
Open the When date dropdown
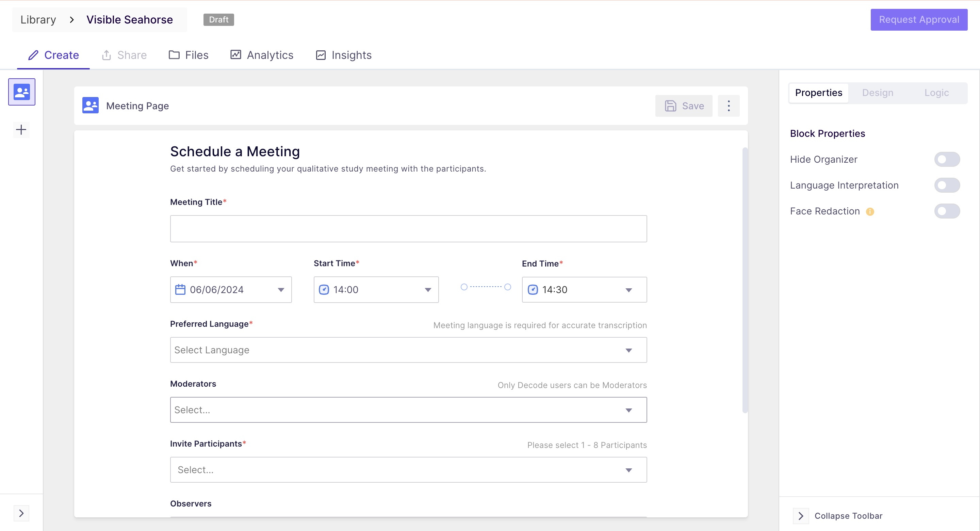coord(231,290)
